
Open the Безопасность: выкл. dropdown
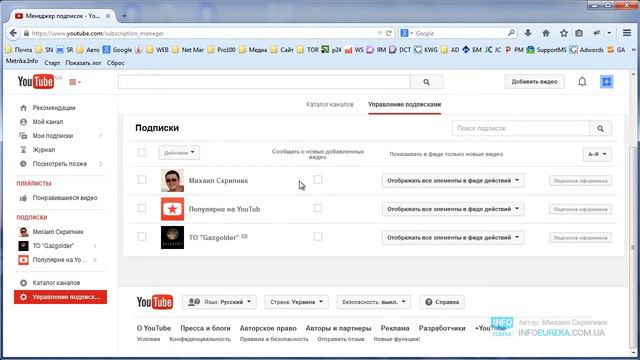(x=373, y=302)
